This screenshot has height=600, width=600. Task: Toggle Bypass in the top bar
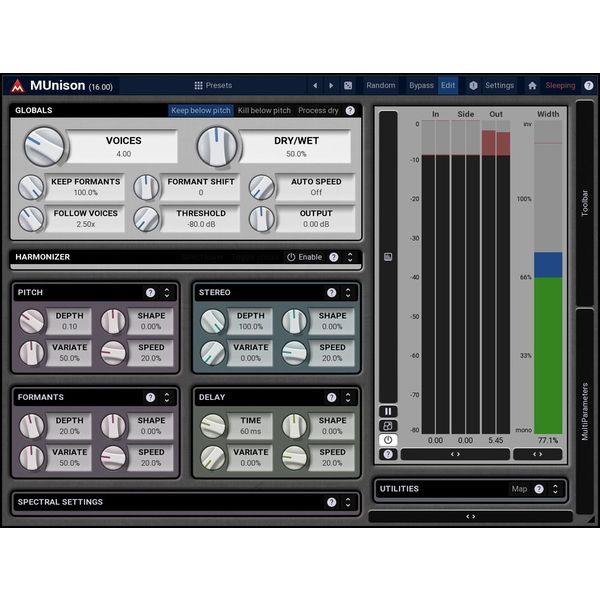(421, 85)
